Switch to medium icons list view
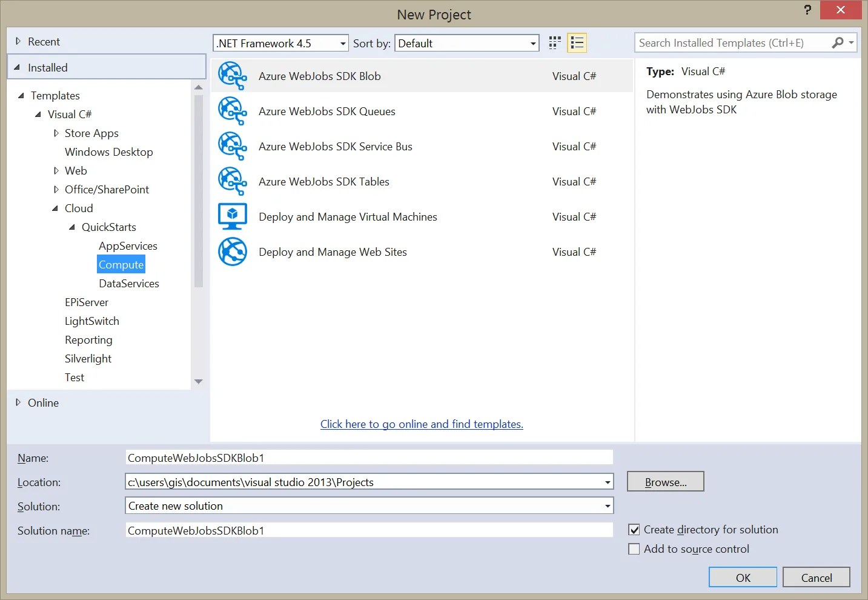868x600 pixels. point(577,43)
